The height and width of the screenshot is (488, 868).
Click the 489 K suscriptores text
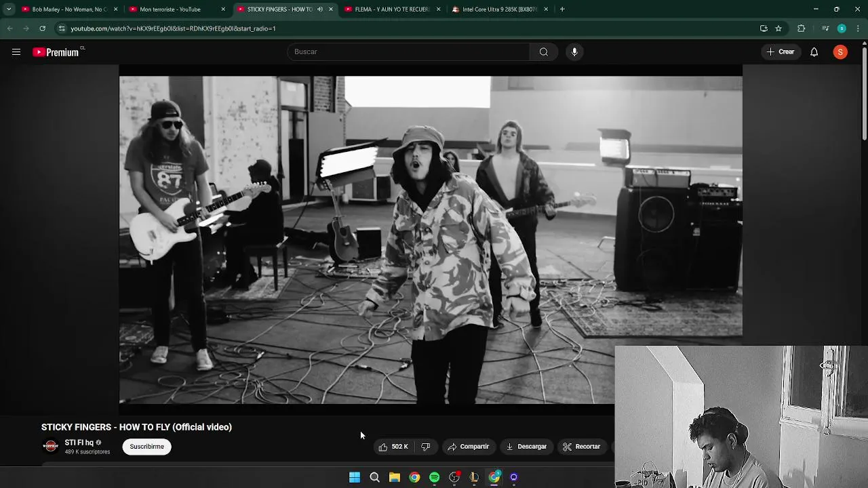pyautogui.click(x=87, y=452)
